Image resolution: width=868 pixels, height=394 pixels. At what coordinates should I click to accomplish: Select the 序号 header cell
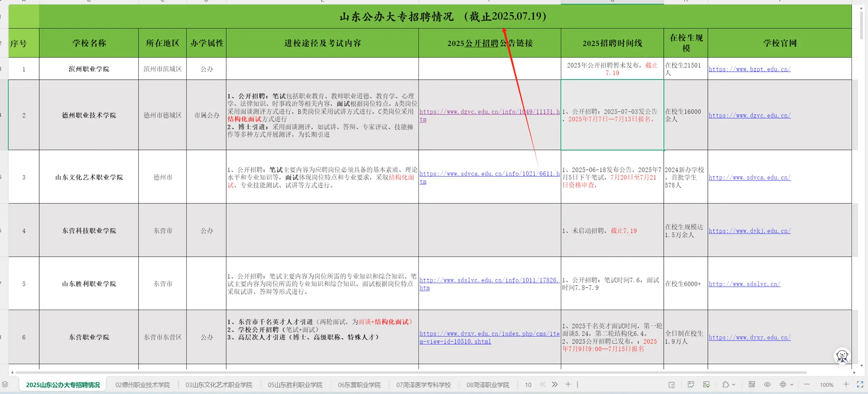coord(24,43)
